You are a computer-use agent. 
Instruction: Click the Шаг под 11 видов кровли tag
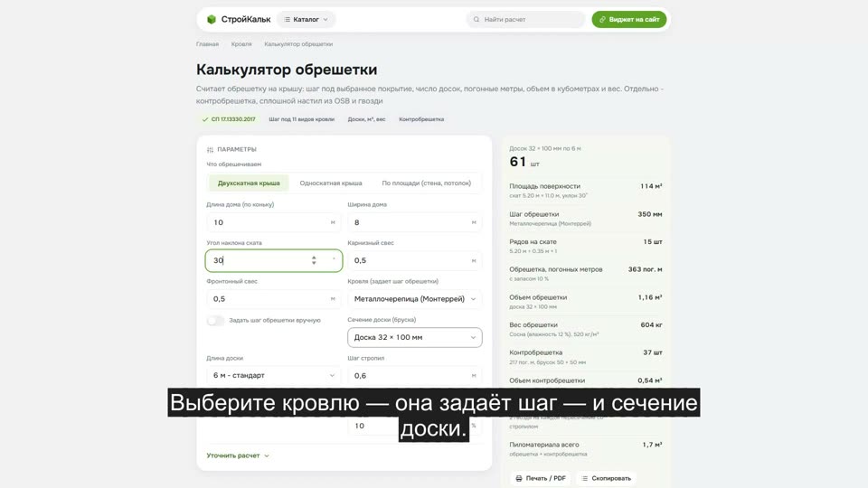tap(302, 119)
